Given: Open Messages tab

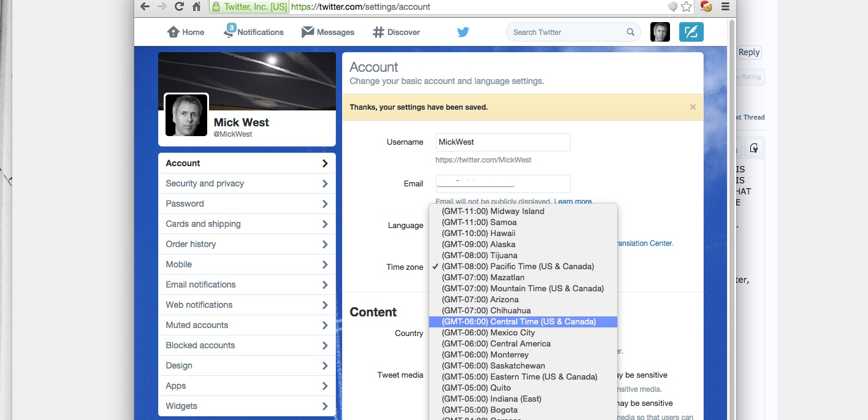Looking at the screenshot, I should (x=328, y=32).
